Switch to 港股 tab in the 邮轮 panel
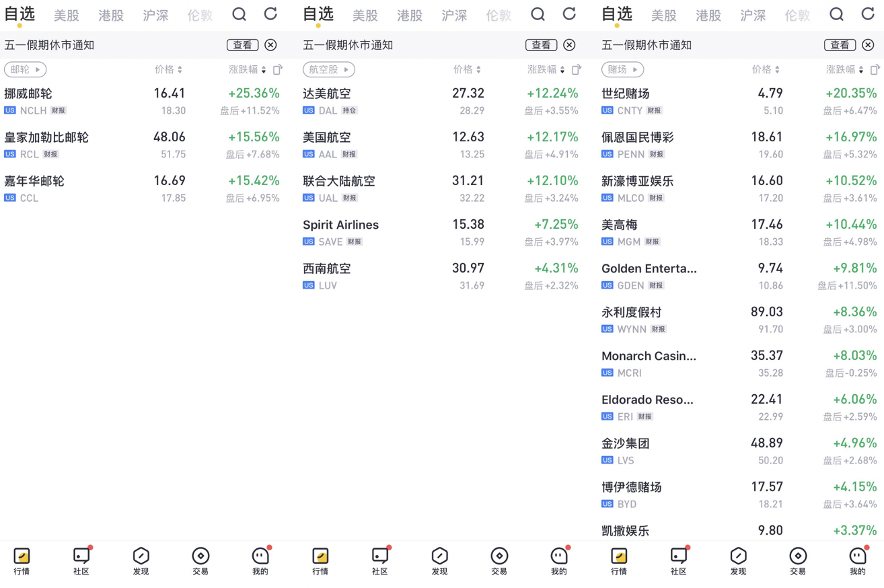This screenshot has width=884, height=588. pos(111,15)
